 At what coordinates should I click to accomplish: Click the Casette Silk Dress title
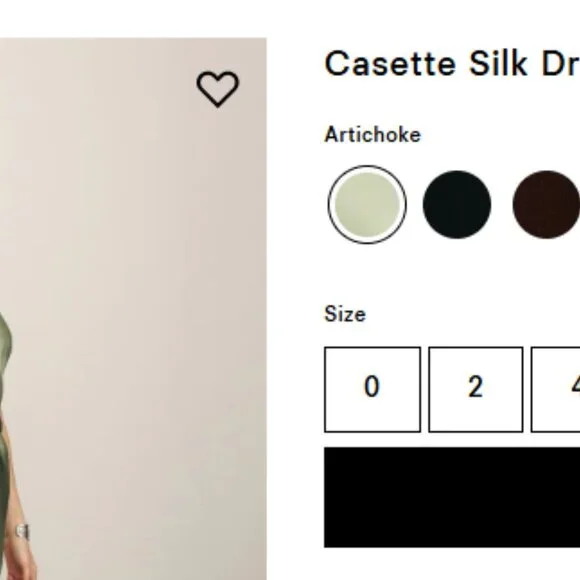[x=452, y=64]
